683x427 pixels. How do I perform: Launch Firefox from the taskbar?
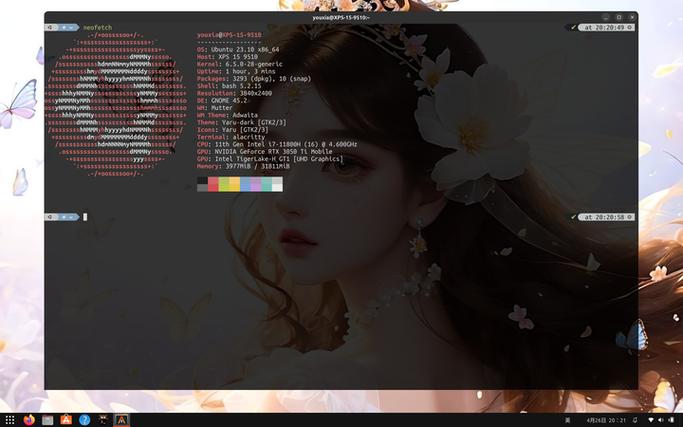click(29, 420)
